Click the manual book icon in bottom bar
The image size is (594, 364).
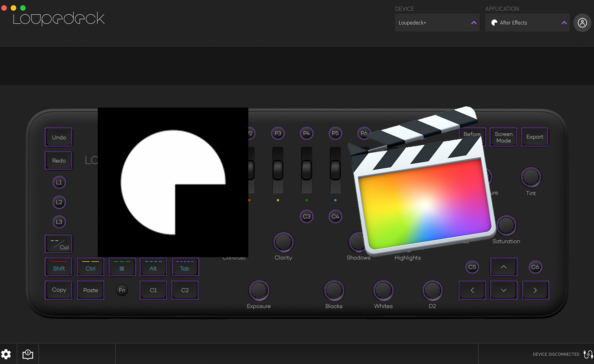click(28, 354)
